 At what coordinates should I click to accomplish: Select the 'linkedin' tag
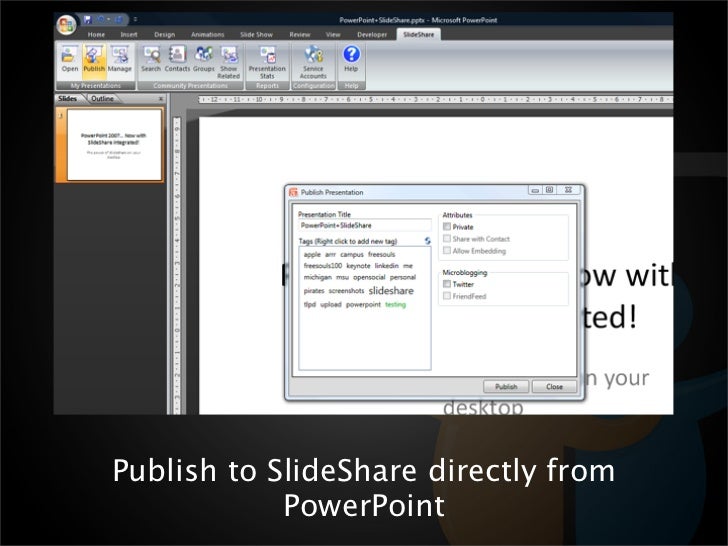pyautogui.click(x=387, y=266)
